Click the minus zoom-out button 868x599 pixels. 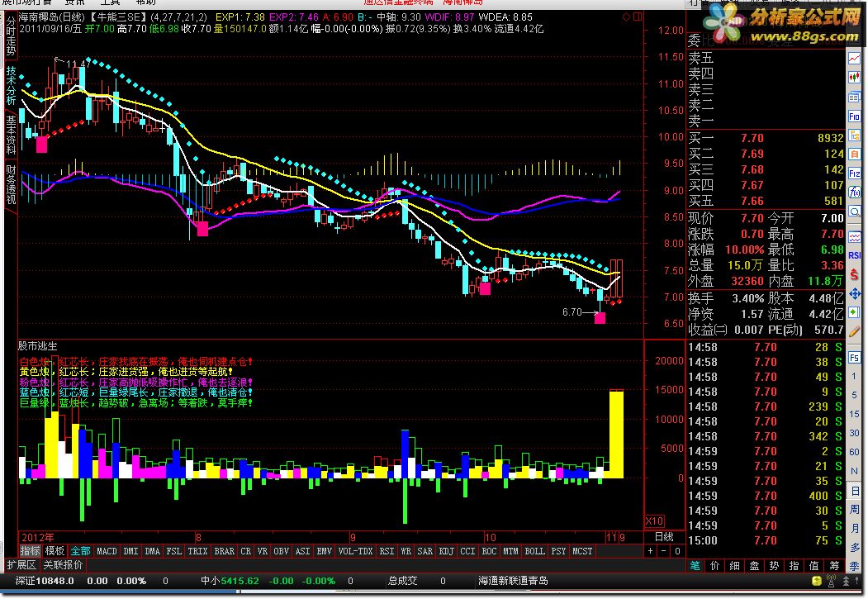point(664,551)
